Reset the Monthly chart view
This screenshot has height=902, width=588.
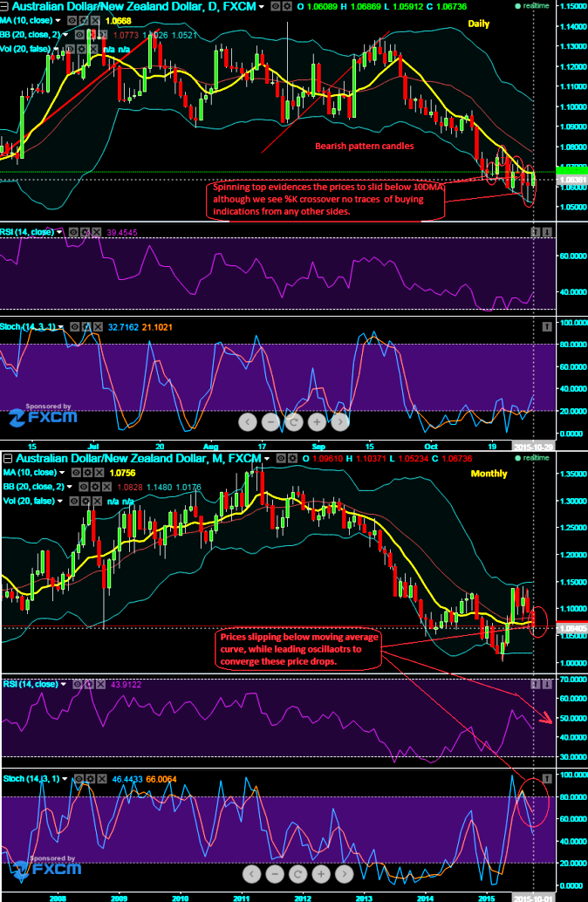[x=298, y=874]
